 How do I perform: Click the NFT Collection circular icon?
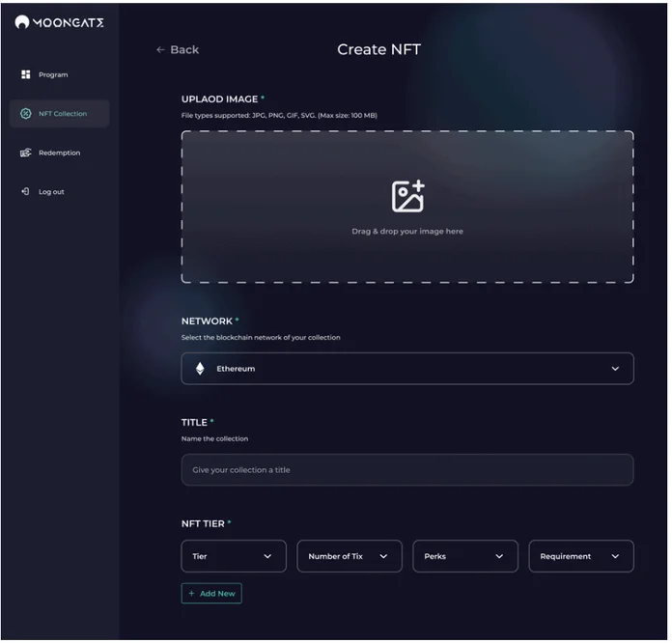pyautogui.click(x=26, y=114)
